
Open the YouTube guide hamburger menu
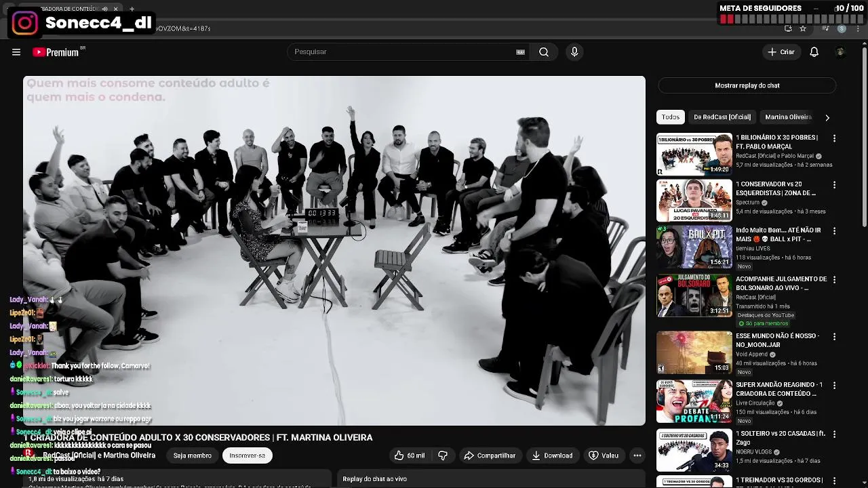16,52
